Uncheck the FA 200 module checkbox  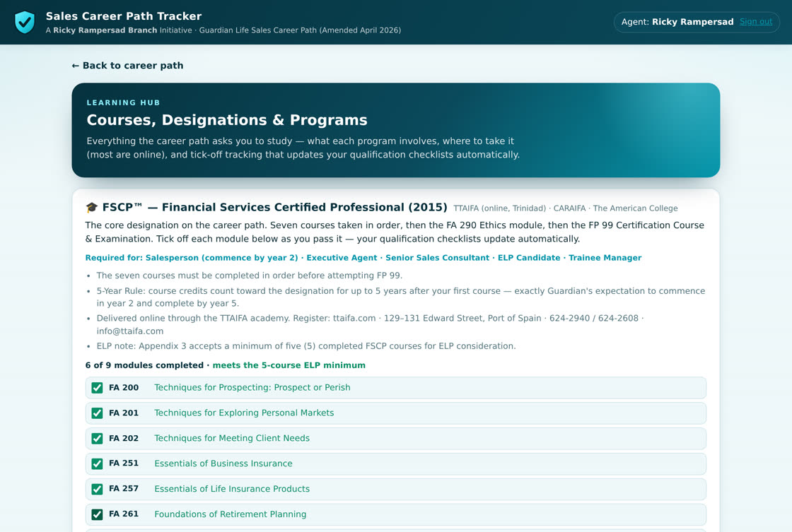(97, 388)
